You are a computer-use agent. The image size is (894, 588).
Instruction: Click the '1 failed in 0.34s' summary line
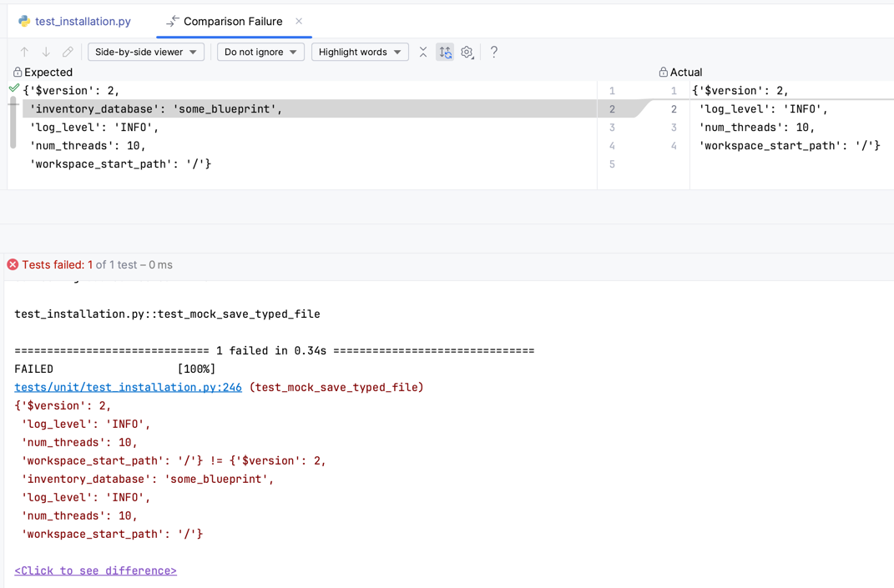pyautogui.click(x=275, y=350)
